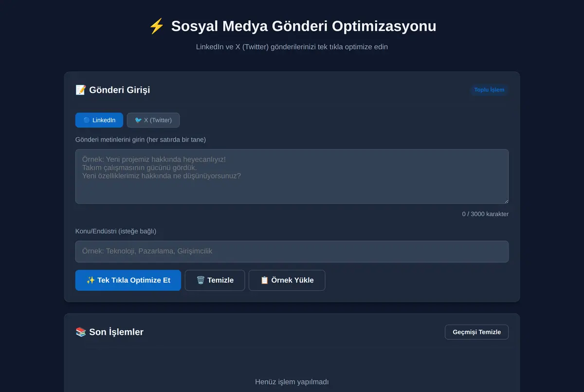Select the LinkedIn platform tab
The height and width of the screenshot is (392, 584).
coord(99,120)
